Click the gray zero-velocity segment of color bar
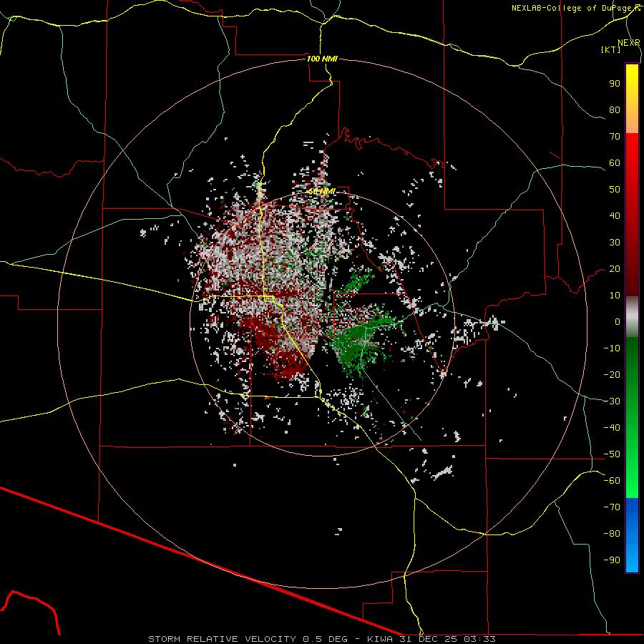Viewport: 644px width, 644px height. click(x=632, y=317)
